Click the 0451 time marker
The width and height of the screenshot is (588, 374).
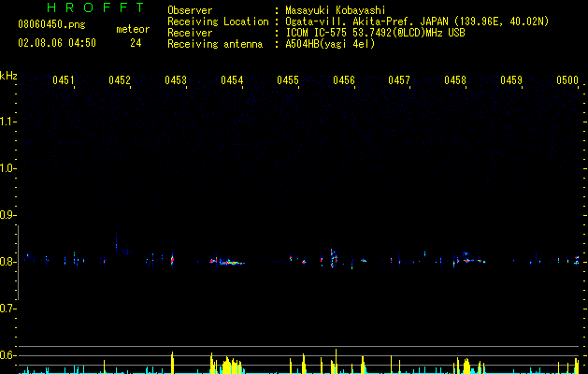click(x=64, y=80)
